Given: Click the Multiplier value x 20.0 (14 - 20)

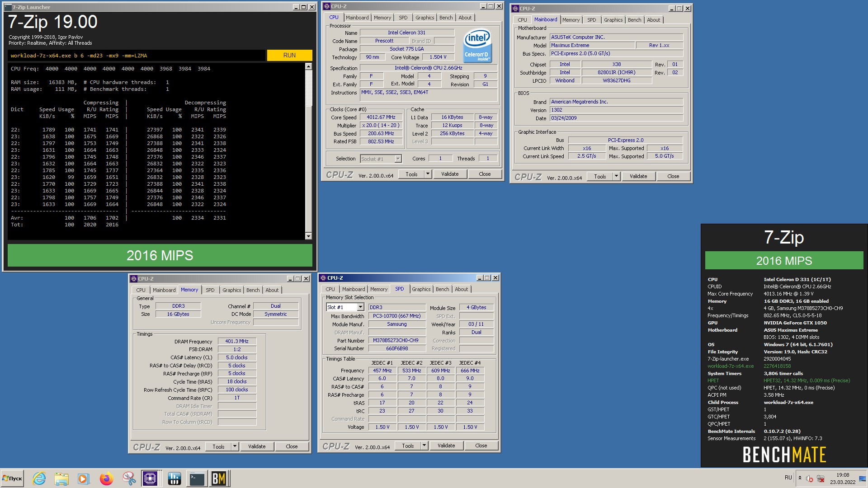Looking at the screenshot, I should pyautogui.click(x=381, y=125).
